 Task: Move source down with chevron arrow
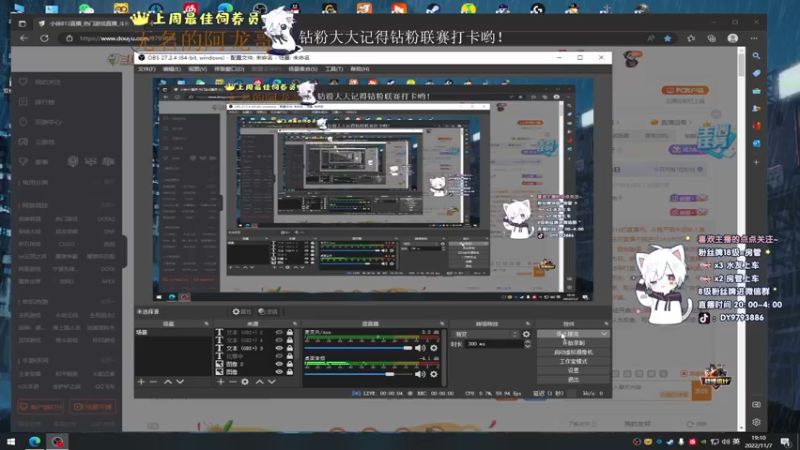click(272, 382)
